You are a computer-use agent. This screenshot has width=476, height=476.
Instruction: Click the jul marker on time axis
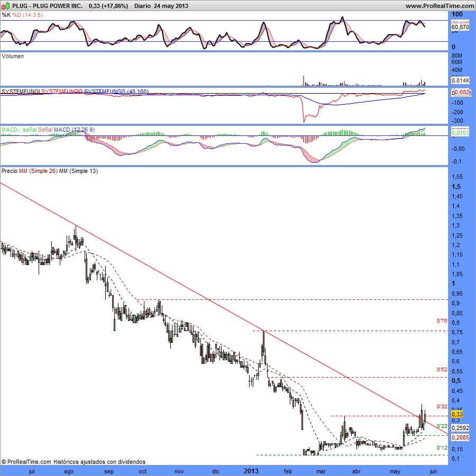pyautogui.click(x=32, y=471)
